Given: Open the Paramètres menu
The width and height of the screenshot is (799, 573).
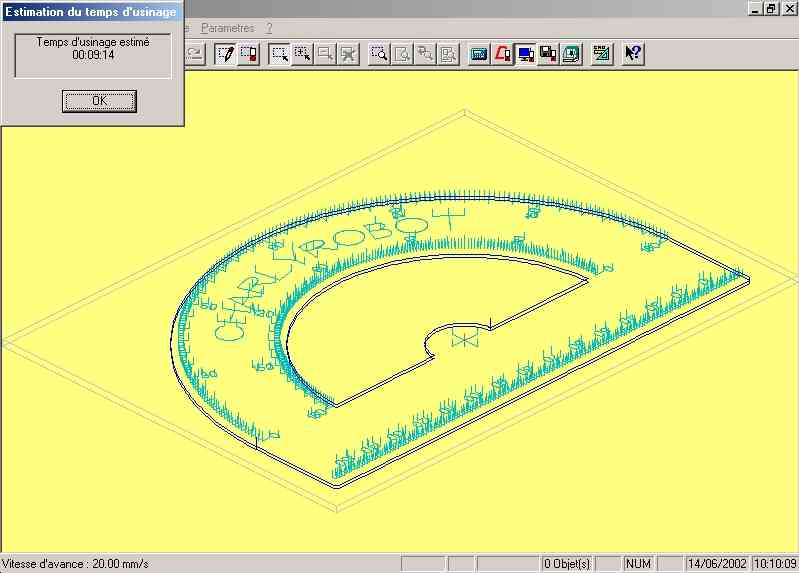Looking at the screenshot, I should 227,28.
